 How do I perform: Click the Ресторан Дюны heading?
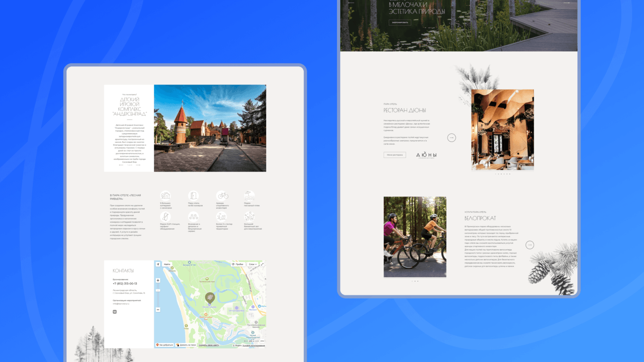point(405,110)
